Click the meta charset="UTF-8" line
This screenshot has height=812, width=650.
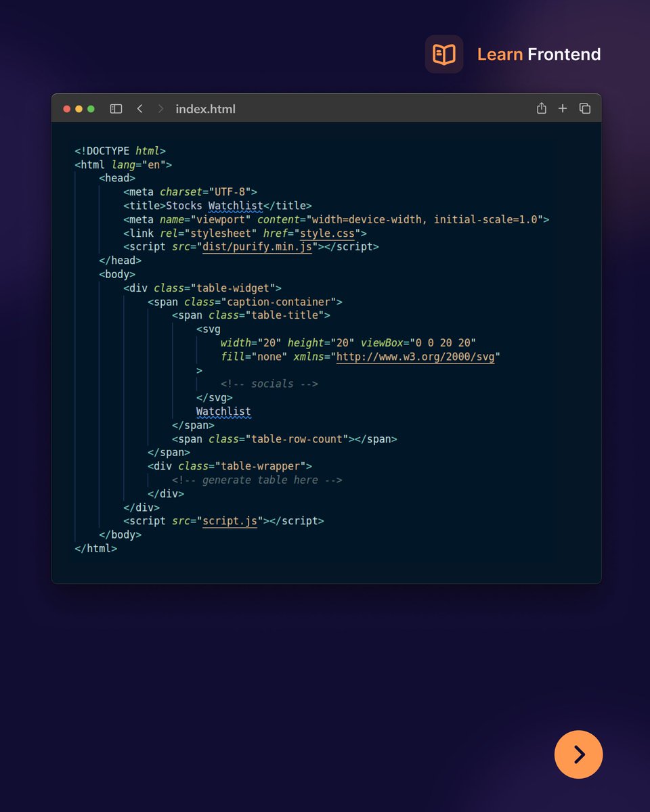pyautogui.click(x=190, y=192)
